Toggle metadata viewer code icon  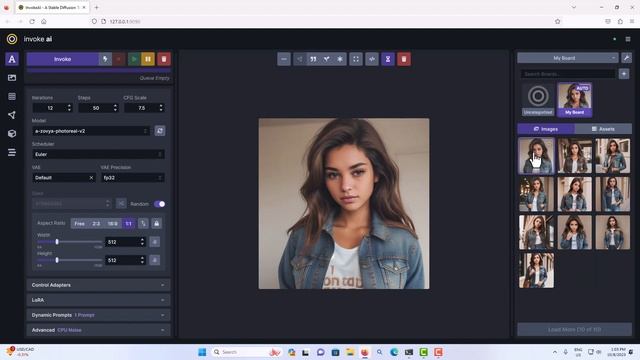click(372, 59)
